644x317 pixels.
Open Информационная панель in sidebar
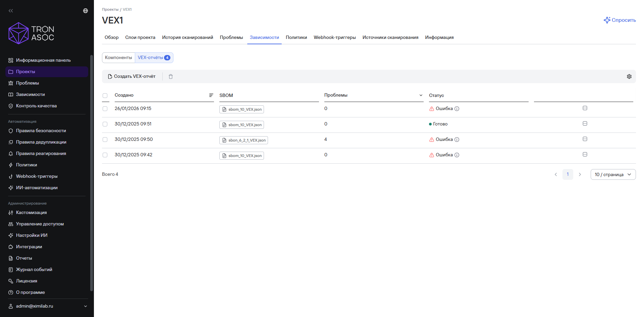47,60
